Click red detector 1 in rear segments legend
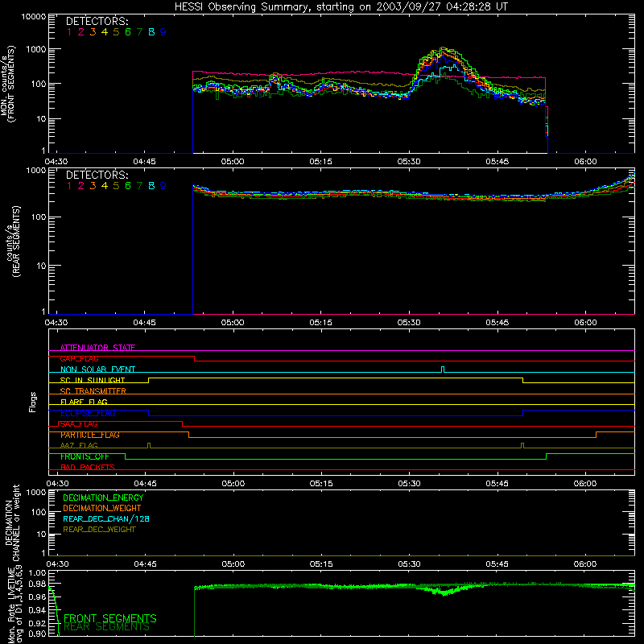 click(69, 186)
